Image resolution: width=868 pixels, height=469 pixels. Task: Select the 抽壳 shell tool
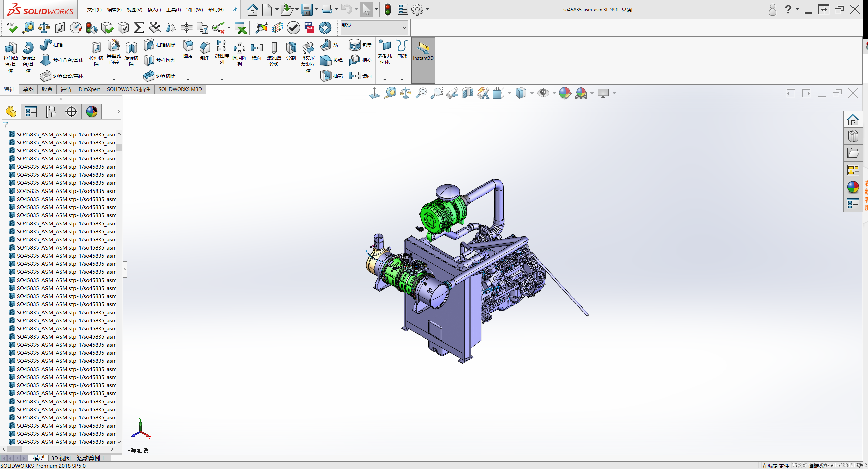click(332, 76)
